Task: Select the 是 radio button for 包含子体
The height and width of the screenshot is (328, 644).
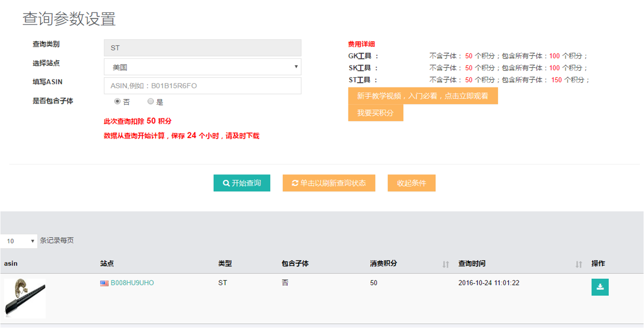Action: [151, 102]
